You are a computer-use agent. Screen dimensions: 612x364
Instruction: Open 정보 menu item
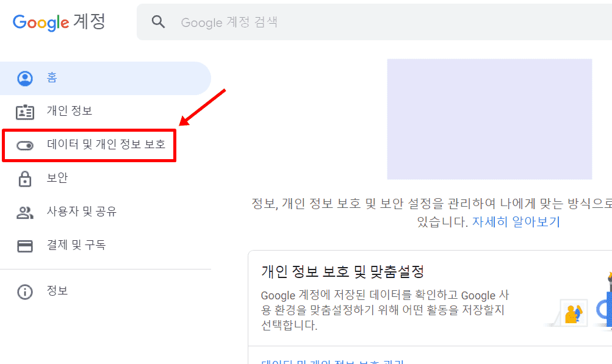(x=106, y=291)
